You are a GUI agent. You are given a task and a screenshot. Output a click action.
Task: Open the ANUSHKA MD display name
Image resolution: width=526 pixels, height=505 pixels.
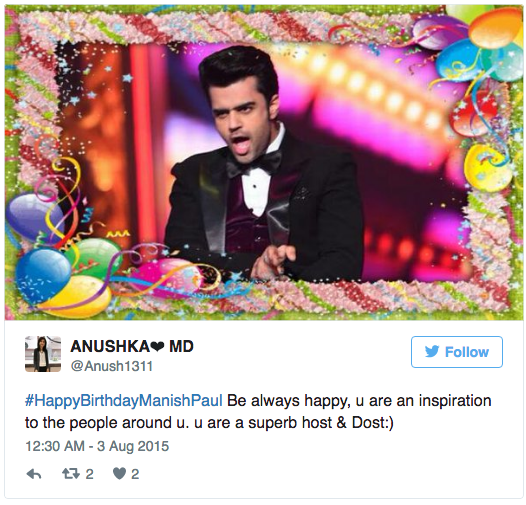132,346
